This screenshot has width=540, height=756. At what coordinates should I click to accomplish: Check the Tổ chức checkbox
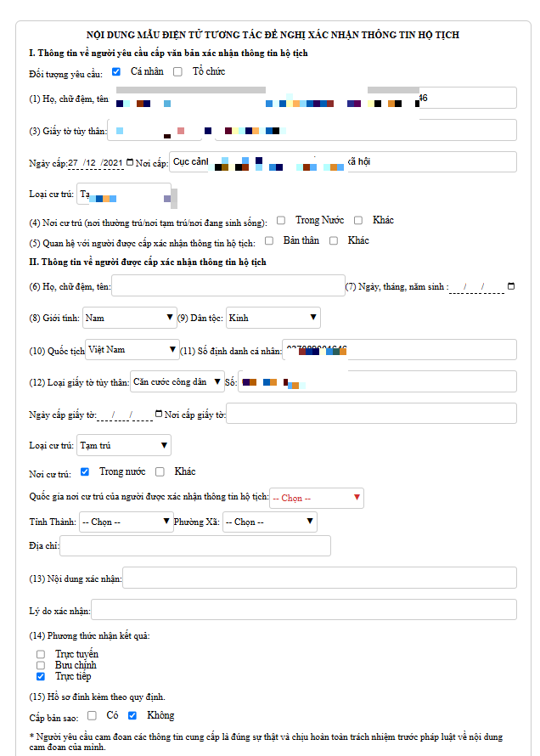click(177, 72)
